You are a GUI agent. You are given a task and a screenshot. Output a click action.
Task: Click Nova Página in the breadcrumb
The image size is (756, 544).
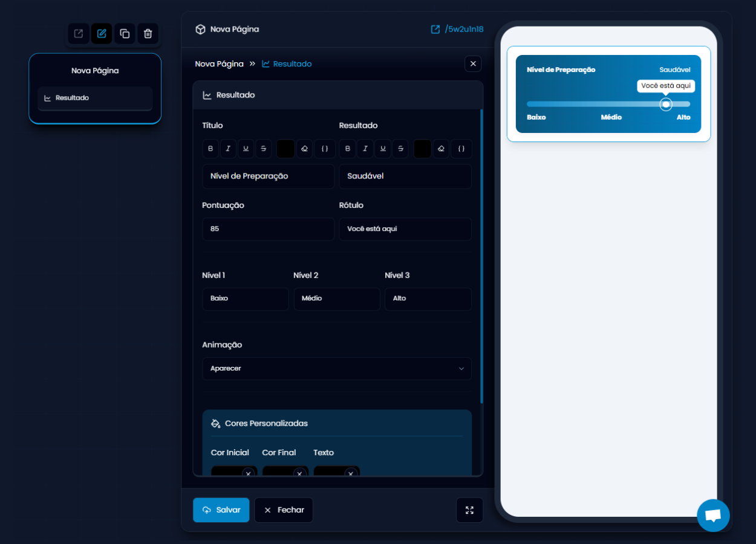pos(219,63)
